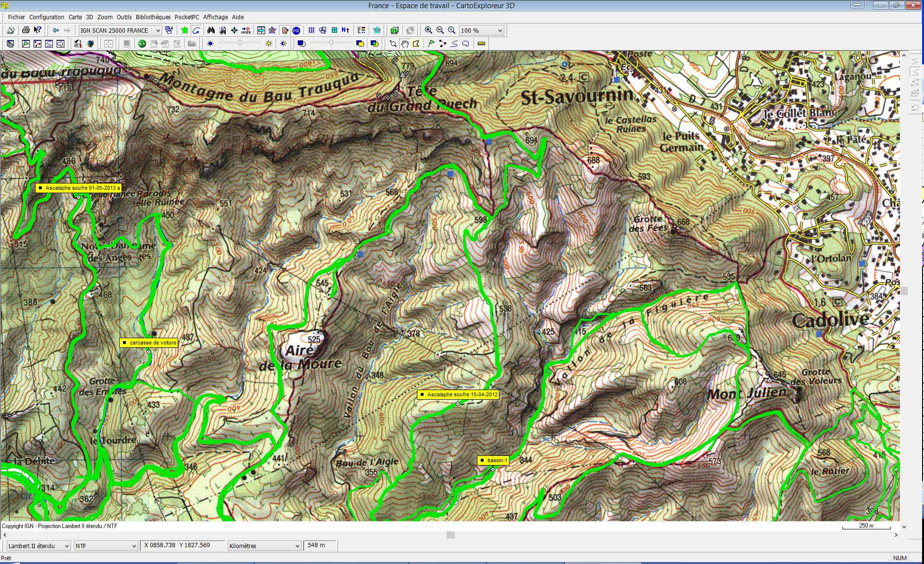Image resolution: width=924 pixels, height=564 pixels.
Task: Toggle the blue-yellow overlay mode icon
Action: click(x=360, y=44)
